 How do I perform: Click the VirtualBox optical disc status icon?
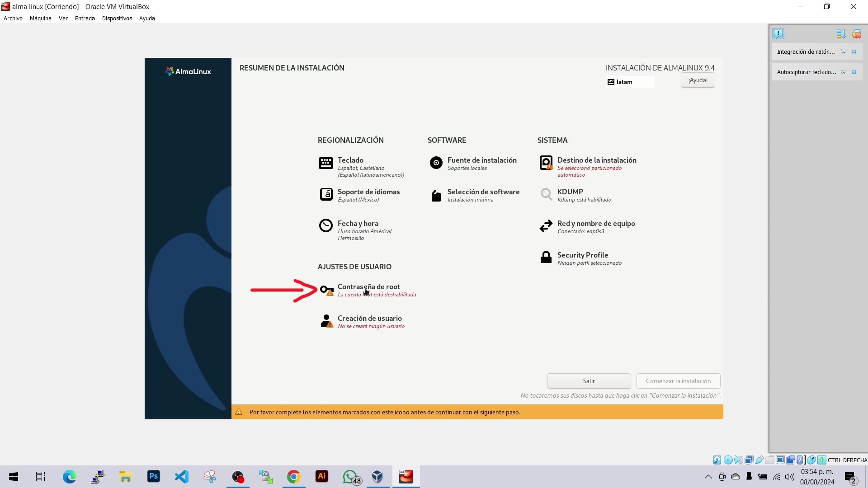tap(728, 460)
